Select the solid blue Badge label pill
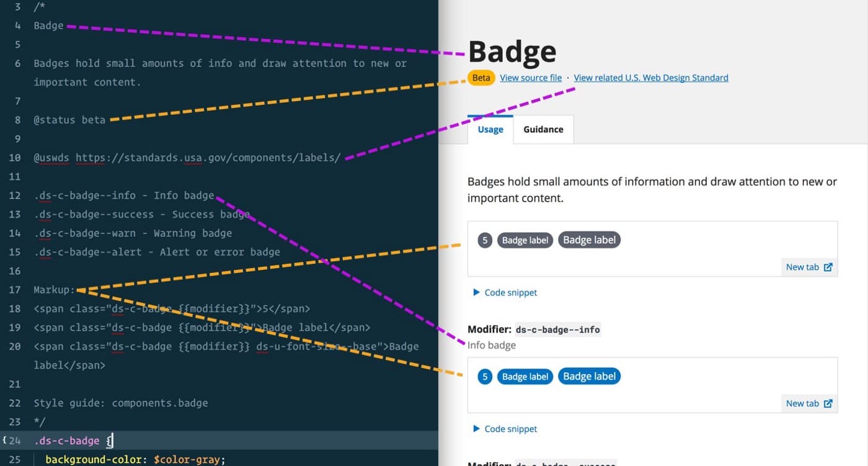Screen dimensions: 868x466 pos(589,376)
